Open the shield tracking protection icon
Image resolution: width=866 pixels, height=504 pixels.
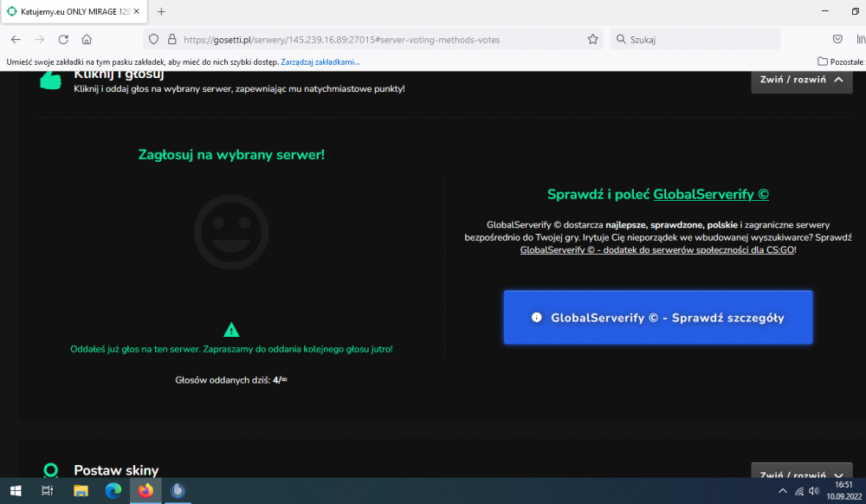[x=154, y=39]
